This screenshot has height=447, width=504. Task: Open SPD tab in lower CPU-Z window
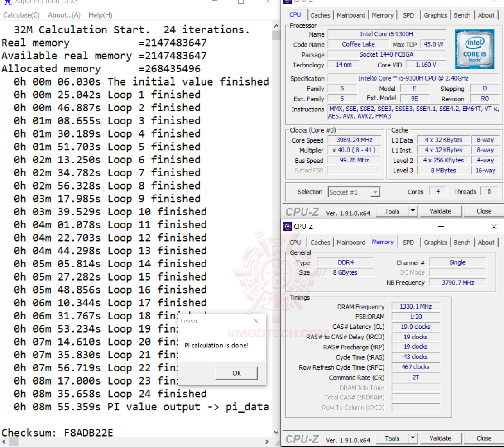point(408,242)
